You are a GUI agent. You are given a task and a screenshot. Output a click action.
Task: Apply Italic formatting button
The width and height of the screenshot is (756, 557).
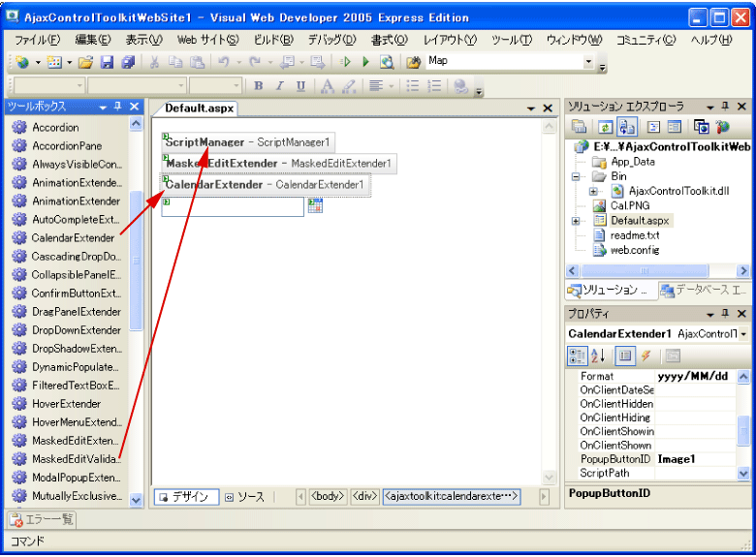pos(280,86)
